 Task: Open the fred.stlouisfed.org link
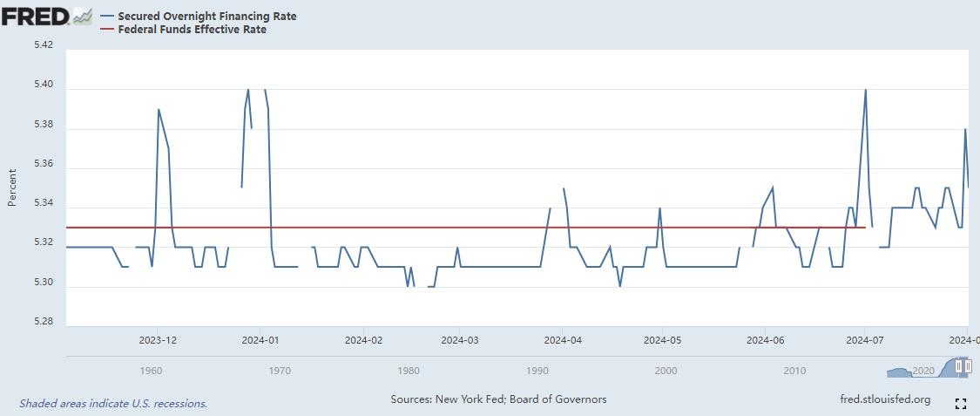(x=882, y=399)
